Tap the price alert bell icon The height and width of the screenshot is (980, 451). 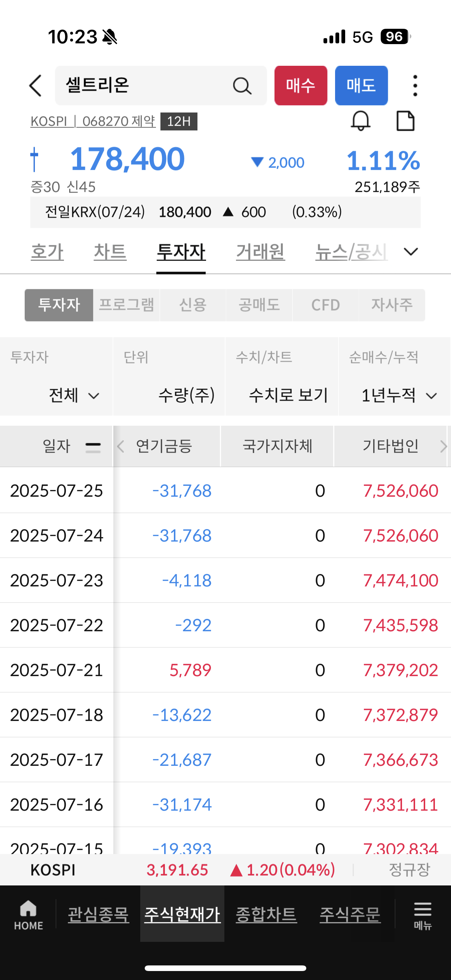[x=361, y=121]
